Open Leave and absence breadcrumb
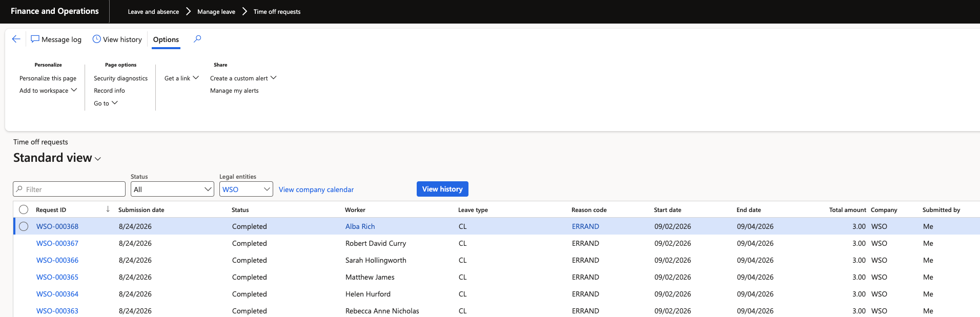This screenshot has height=317, width=980. tap(153, 12)
